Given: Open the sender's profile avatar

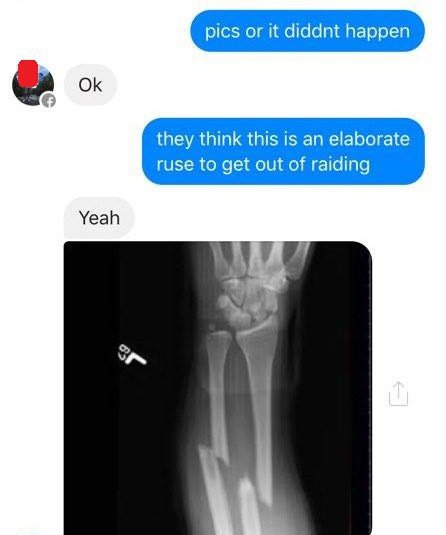Looking at the screenshot, I should pos(33,85).
